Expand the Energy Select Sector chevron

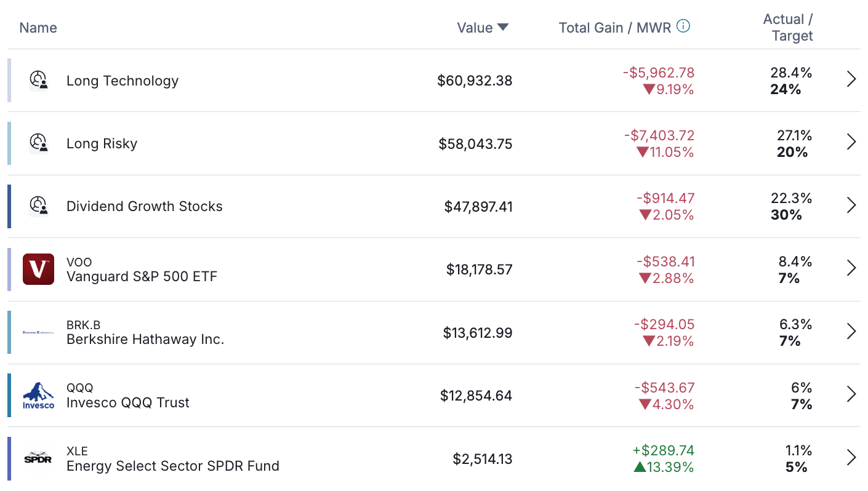(x=851, y=457)
